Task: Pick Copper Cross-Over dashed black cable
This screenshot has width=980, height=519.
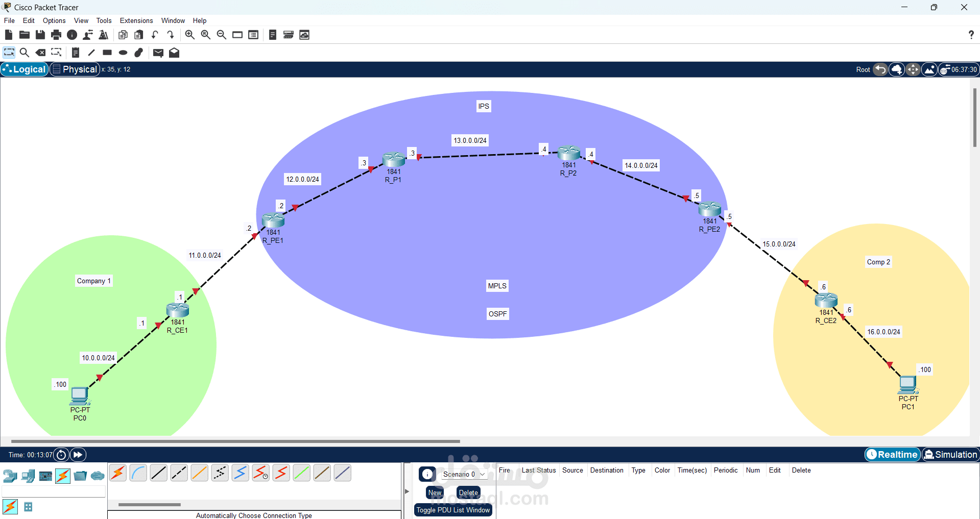Action: point(179,473)
